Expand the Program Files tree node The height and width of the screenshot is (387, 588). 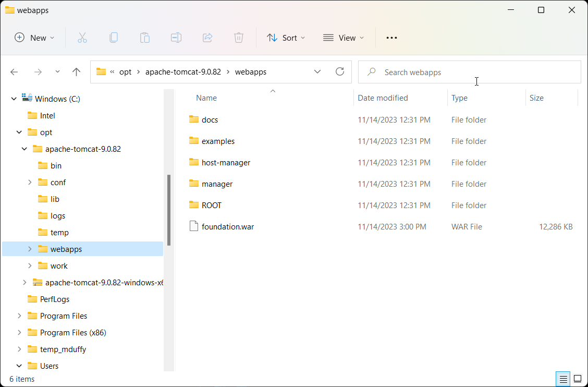19,316
